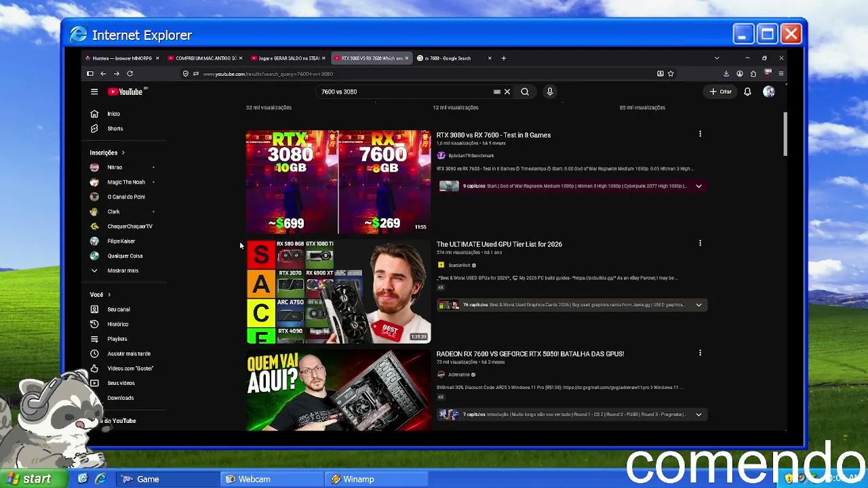Switch to the Huntera browser MMORPG tab
Screen dimensions: 868x488
(122, 58)
